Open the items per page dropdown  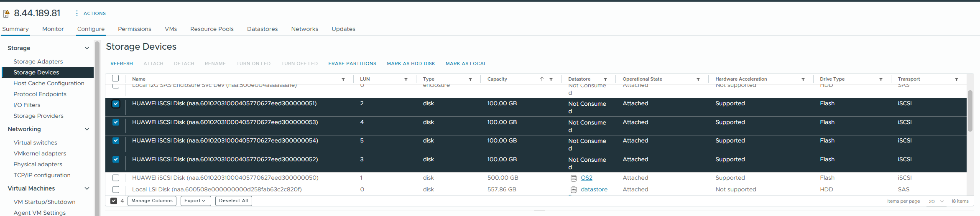click(x=937, y=201)
